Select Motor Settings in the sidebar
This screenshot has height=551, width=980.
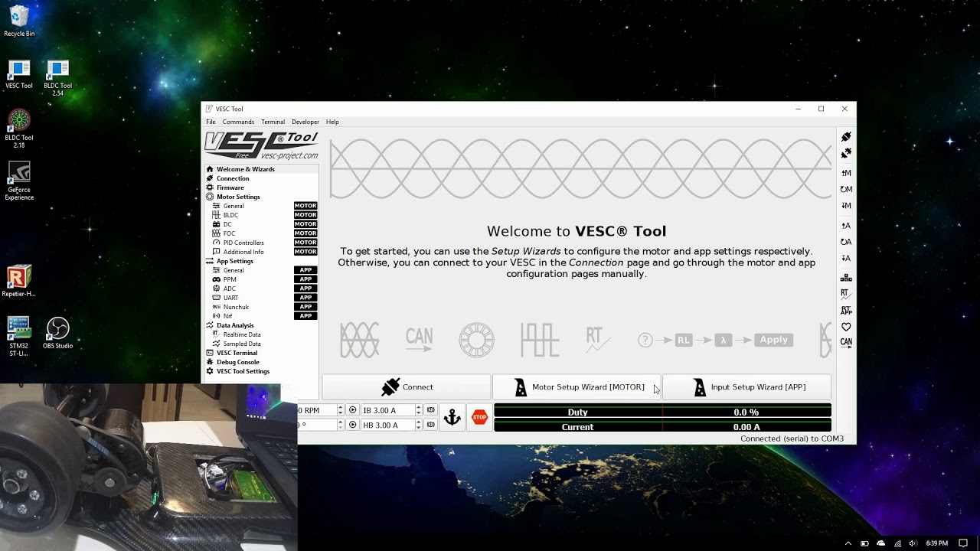(x=261, y=197)
